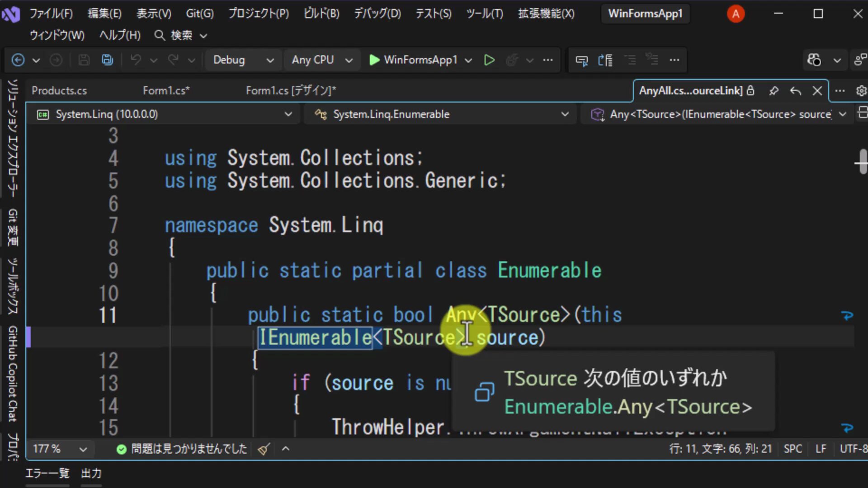Screen dimensions: 868x488
Task: Click the 検索 search box
Action: (x=181, y=35)
